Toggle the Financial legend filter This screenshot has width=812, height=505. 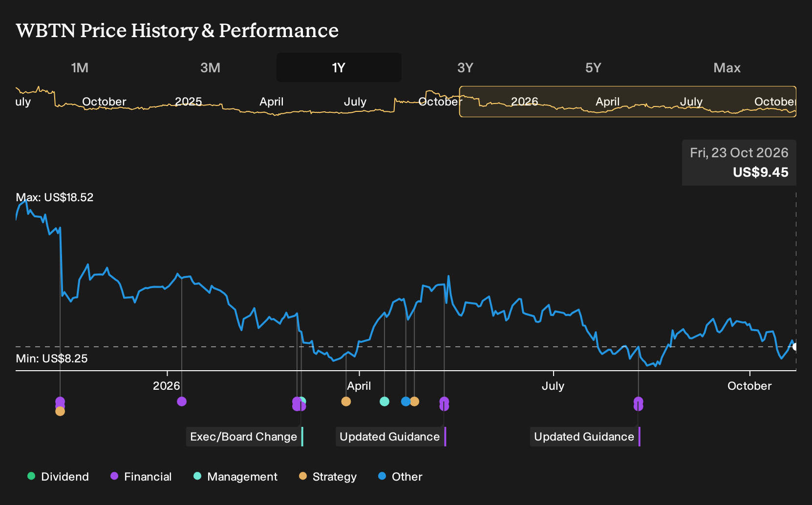pos(141,477)
